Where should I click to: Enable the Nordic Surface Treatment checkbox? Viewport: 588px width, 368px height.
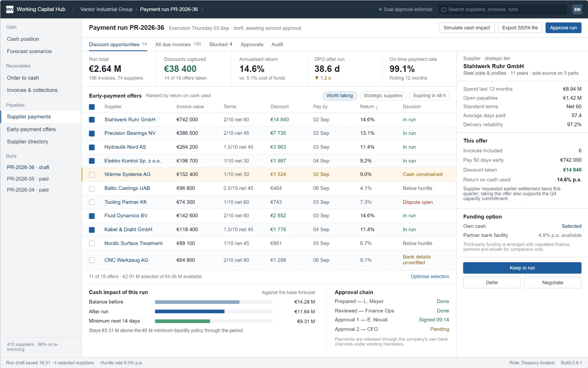tap(92, 243)
